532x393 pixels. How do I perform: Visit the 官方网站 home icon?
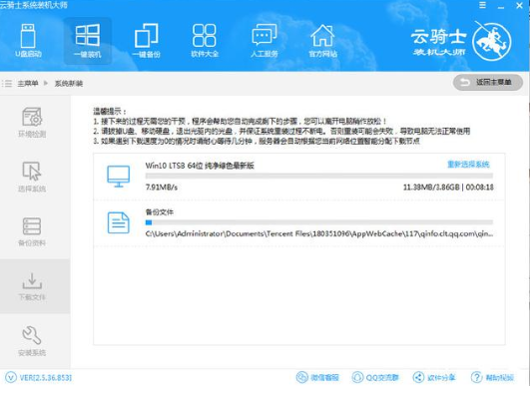(322, 40)
